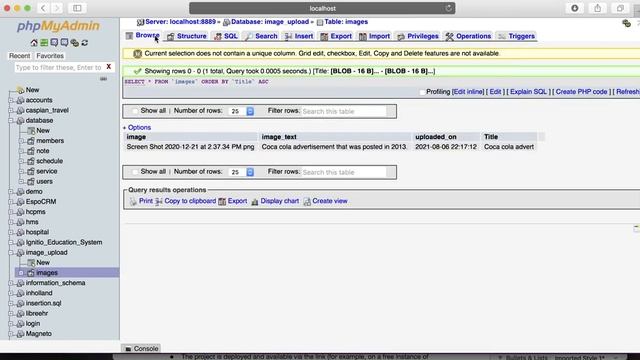Screen dimensions: 640x360
Task: Go back with browser back arrow
Action: pos(43,8)
